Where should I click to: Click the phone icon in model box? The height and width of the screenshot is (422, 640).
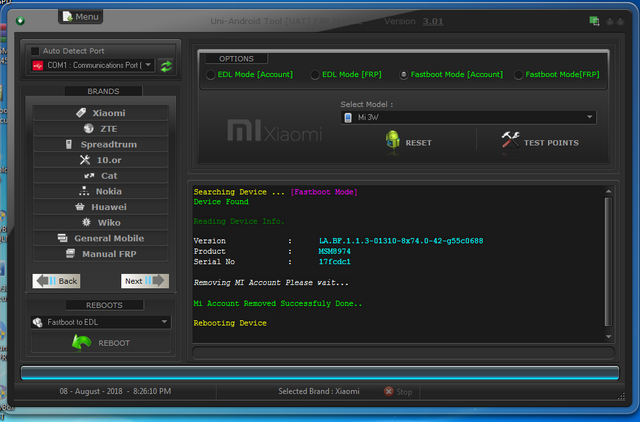(x=348, y=118)
